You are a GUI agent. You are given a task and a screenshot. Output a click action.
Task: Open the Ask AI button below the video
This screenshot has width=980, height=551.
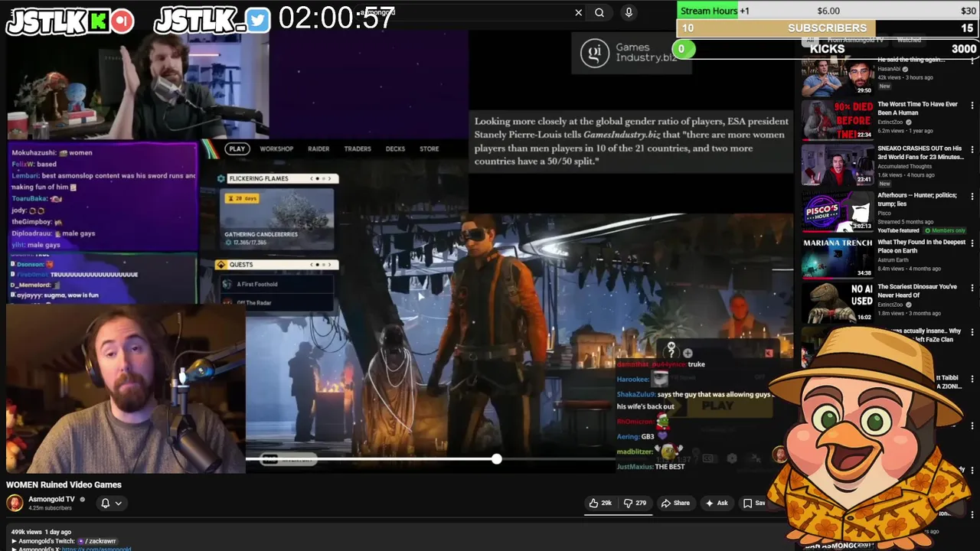point(717,503)
